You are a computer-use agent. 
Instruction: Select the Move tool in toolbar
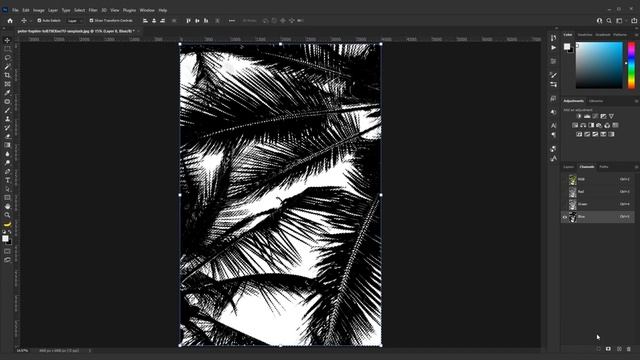click(x=7, y=40)
